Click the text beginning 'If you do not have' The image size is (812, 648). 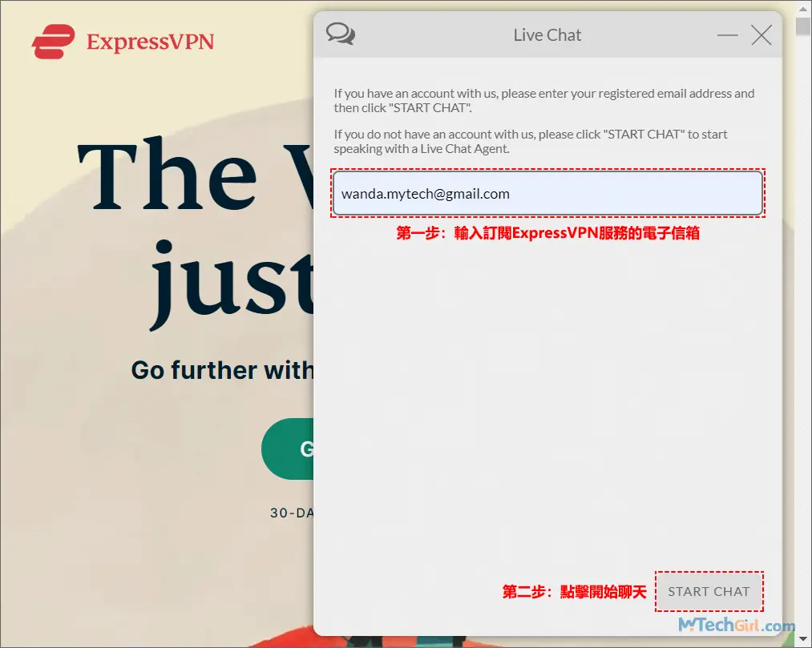pyautogui.click(x=531, y=141)
